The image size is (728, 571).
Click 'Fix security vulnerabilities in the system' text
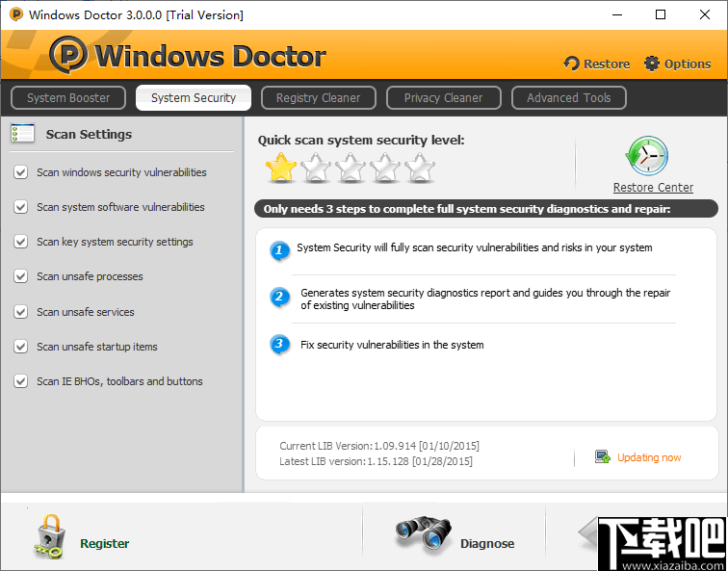coord(392,345)
